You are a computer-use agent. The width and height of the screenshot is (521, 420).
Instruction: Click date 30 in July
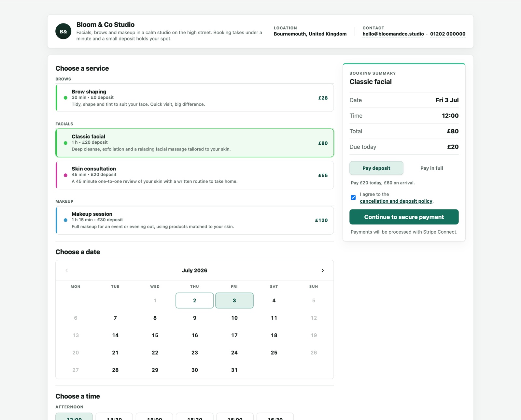(195, 370)
